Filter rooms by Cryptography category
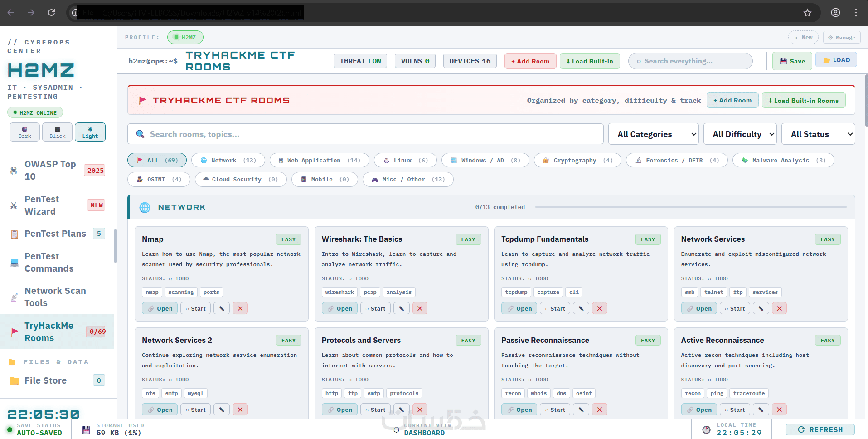 [577, 160]
